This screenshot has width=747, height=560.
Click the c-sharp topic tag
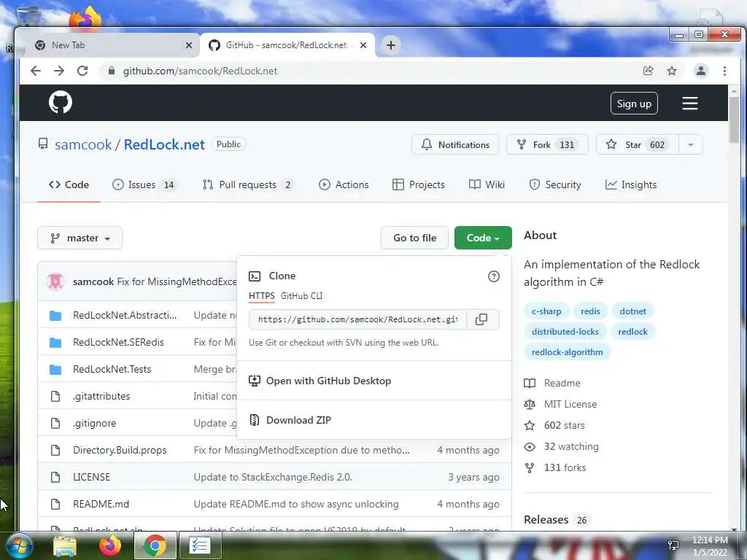546,311
